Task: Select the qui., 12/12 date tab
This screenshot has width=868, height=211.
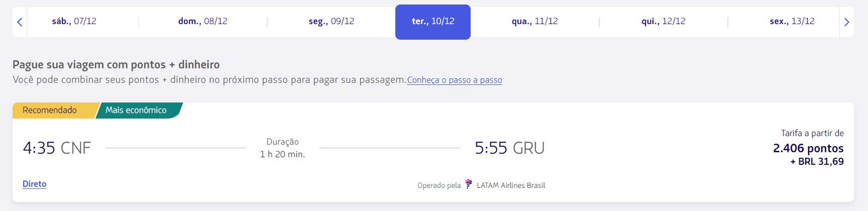Action: tap(664, 22)
